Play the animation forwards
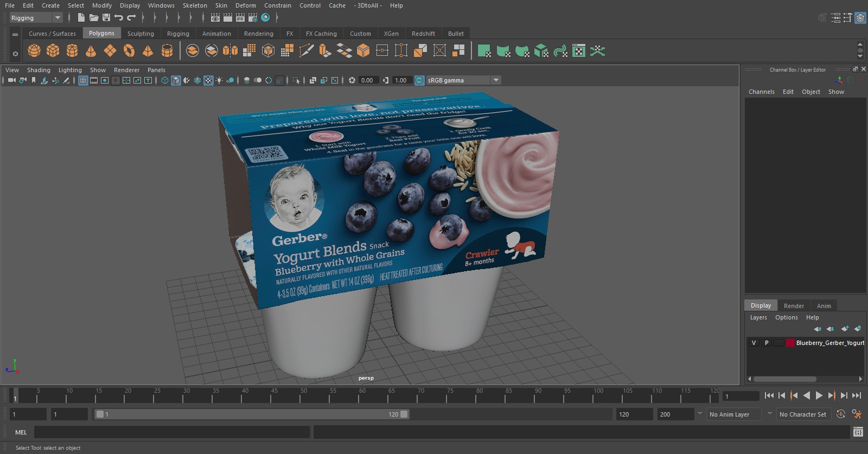 pyautogui.click(x=819, y=395)
